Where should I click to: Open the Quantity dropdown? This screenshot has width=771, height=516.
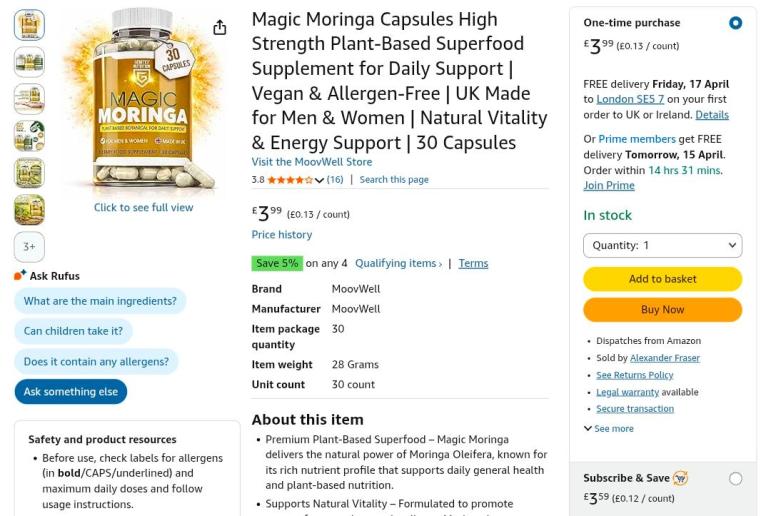click(662, 245)
